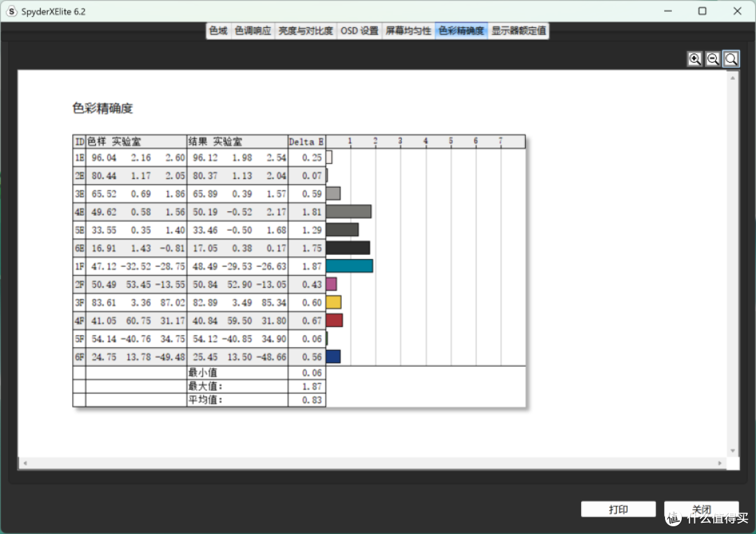Click Delta E value 1.87 in row 1F
This screenshot has width=756, height=534.
coord(312,267)
